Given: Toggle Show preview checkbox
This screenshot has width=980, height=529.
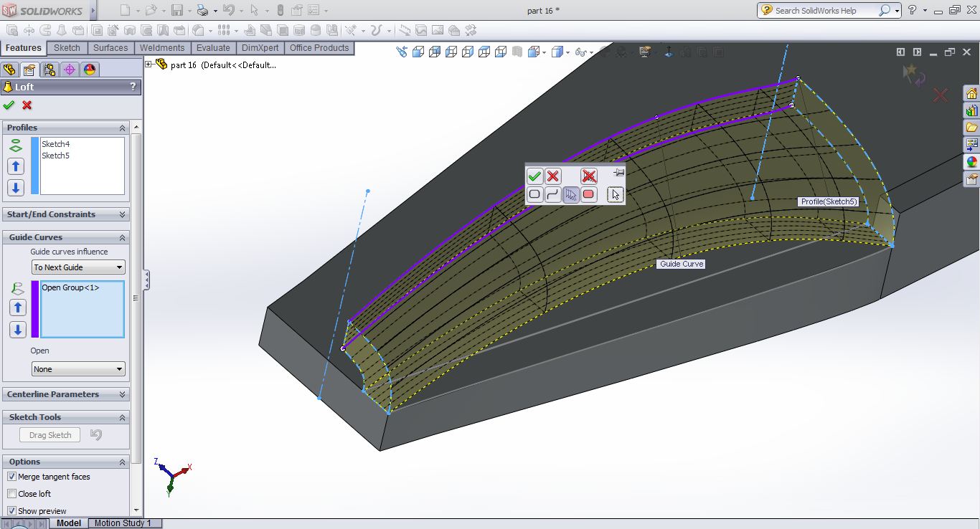Looking at the screenshot, I should coord(11,511).
